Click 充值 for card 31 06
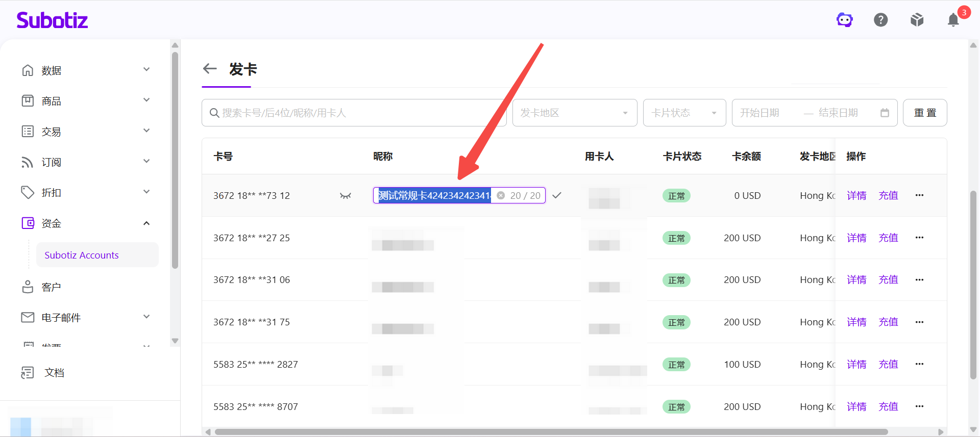Viewport: 980px width, 437px height. coord(888,279)
